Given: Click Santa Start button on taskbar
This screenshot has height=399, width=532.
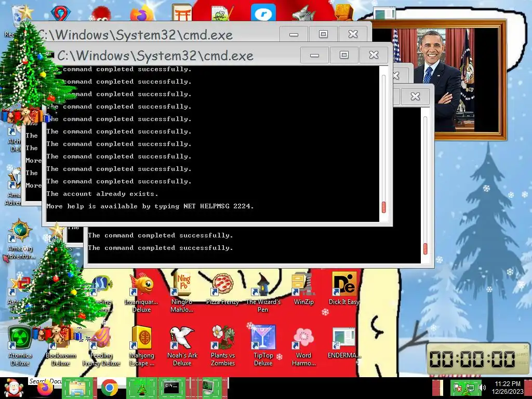Looking at the screenshot, I should coord(13,388).
